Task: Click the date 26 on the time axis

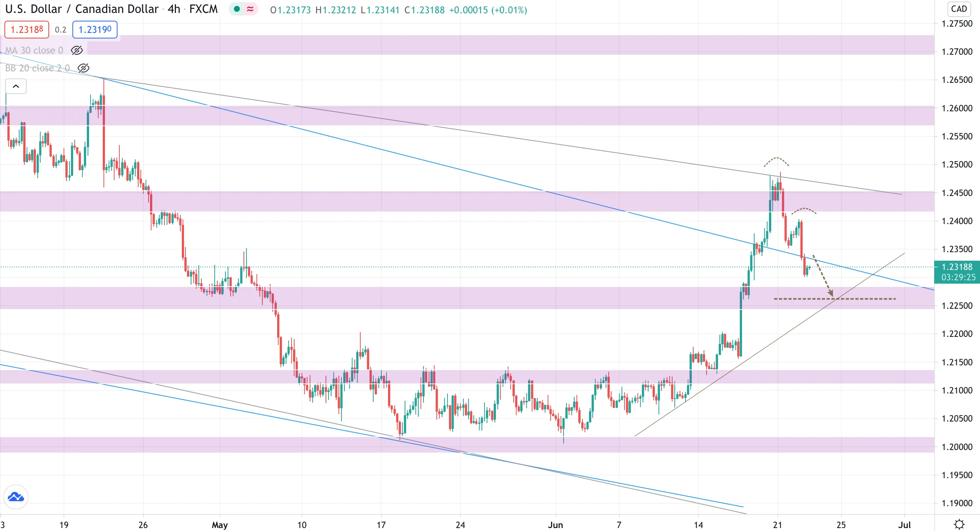Action: [x=143, y=525]
